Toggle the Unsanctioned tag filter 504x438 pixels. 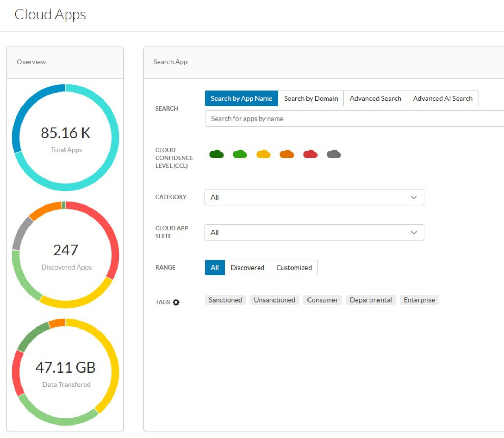coord(274,300)
